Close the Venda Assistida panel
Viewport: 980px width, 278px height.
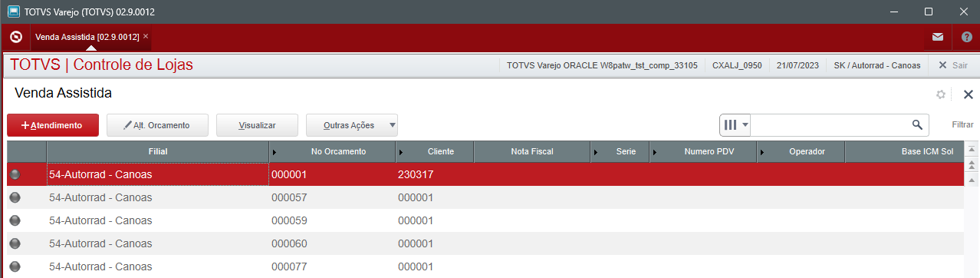click(x=968, y=94)
